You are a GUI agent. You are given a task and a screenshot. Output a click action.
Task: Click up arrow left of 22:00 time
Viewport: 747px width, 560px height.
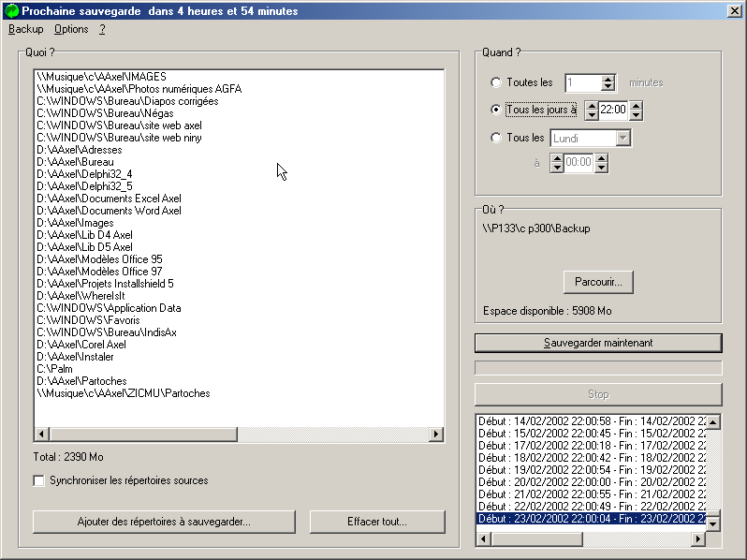(x=592, y=105)
